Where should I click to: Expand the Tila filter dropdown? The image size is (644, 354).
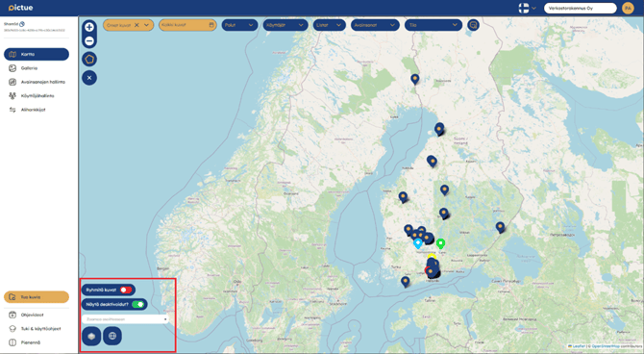[x=433, y=25]
